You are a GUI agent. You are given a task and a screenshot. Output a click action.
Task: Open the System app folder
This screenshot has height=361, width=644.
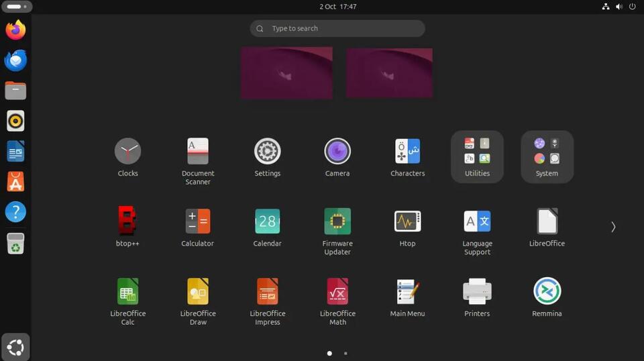click(547, 157)
